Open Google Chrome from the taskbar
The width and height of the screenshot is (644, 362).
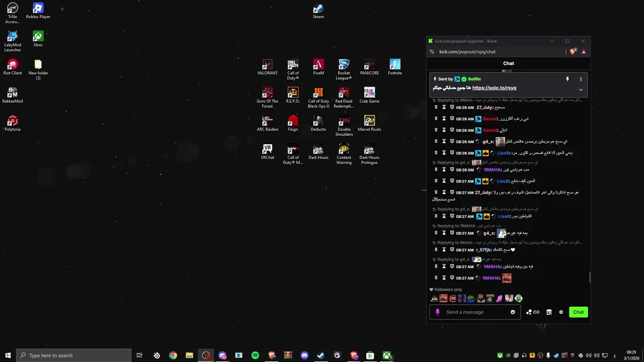click(x=173, y=355)
